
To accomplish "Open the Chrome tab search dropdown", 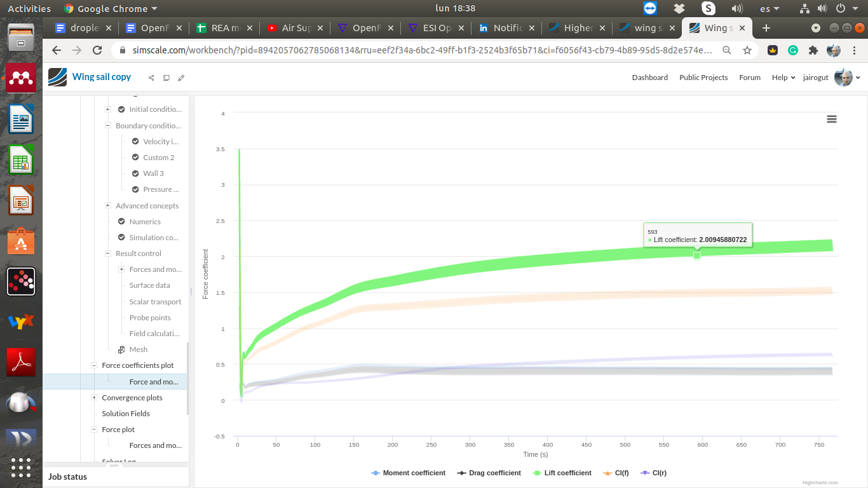I will tap(817, 28).
